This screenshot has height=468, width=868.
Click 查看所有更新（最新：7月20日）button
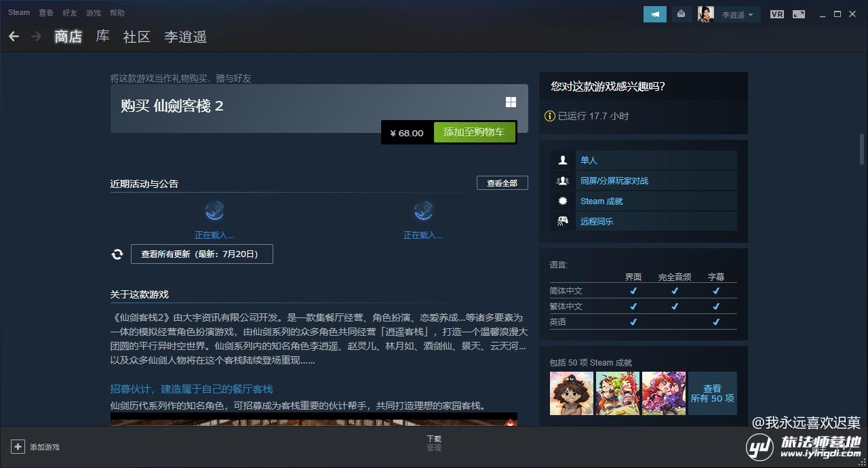click(202, 254)
